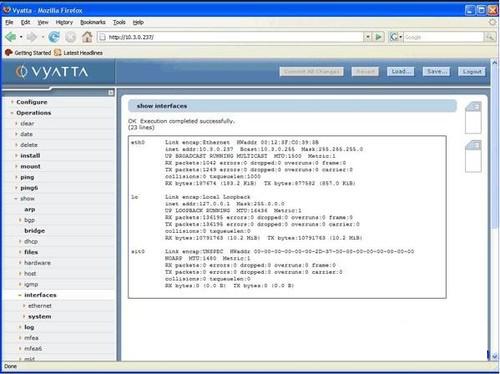The height and width of the screenshot is (374, 500).
Task: Select igmp under show
Action: coord(31,284)
